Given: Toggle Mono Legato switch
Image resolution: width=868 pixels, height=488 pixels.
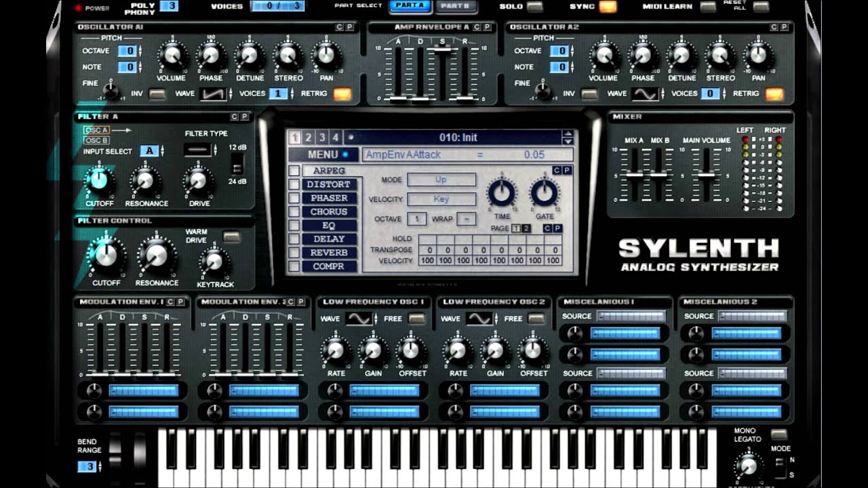Looking at the screenshot, I should (x=779, y=434).
